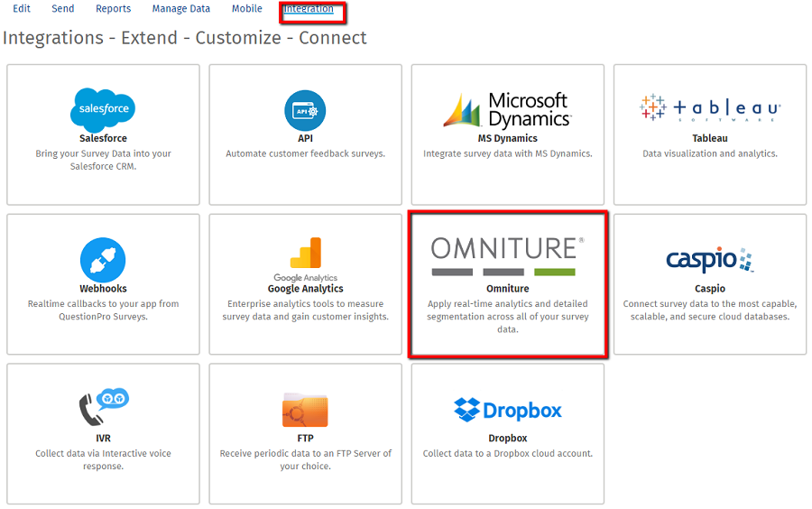Click the Omniture logo
Screen dimensions: 812x509
pos(507,255)
